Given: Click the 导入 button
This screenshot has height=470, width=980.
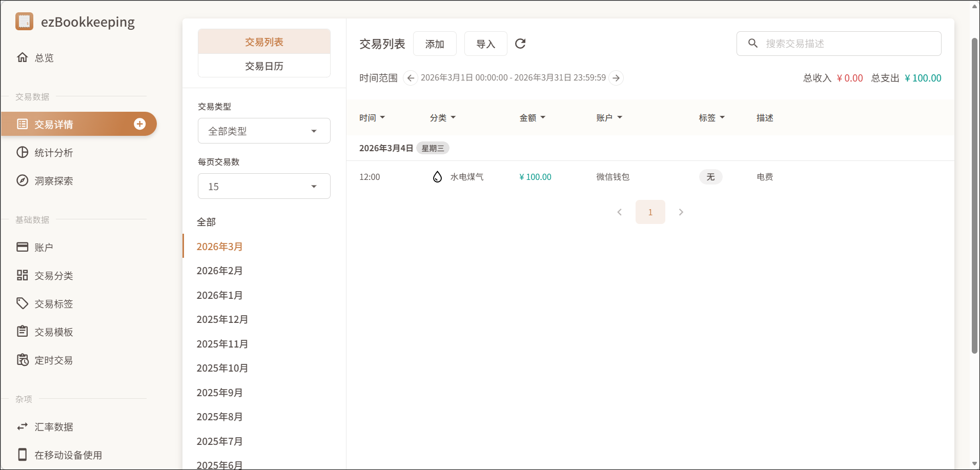Looking at the screenshot, I should (485, 44).
